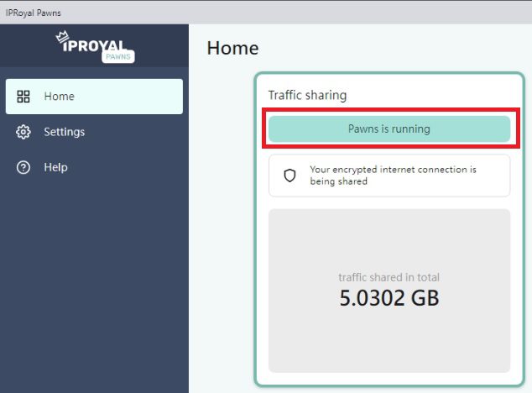
Task: Click the Home grid icon in sidebar
Action: tap(23, 97)
